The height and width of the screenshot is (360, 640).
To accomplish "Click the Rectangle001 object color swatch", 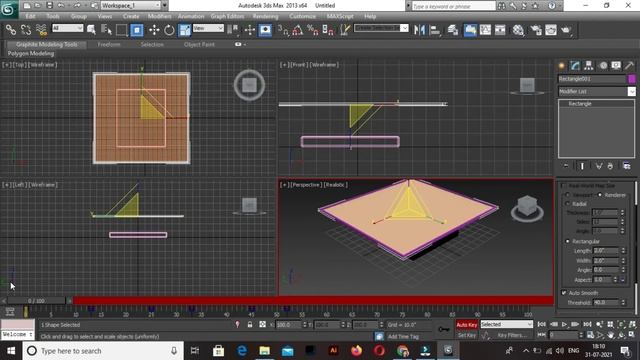I will click(632, 79).
